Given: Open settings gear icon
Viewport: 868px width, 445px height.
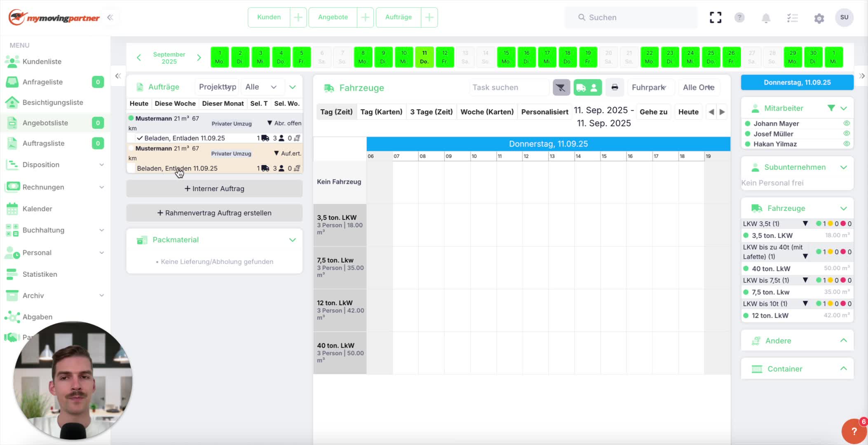Looking at the screenshot, I should click(819, 18).
